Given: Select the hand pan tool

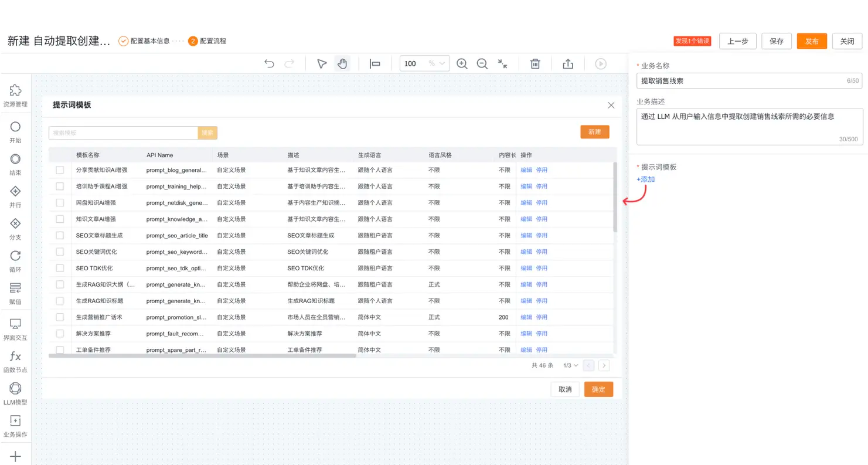Looking at the screenshot, I should tap(342, 64).
